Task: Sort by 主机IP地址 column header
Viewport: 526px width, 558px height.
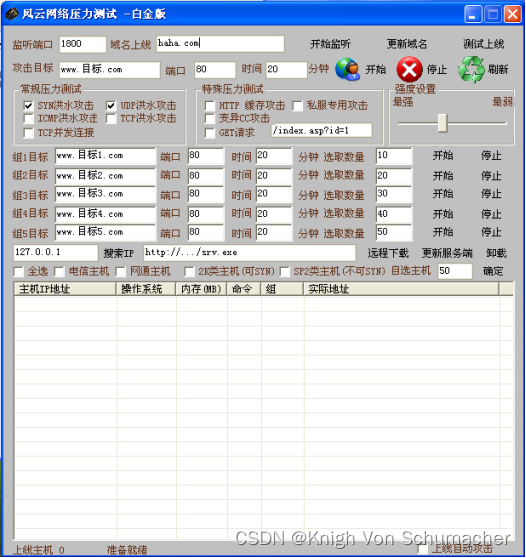Action: 65,289
